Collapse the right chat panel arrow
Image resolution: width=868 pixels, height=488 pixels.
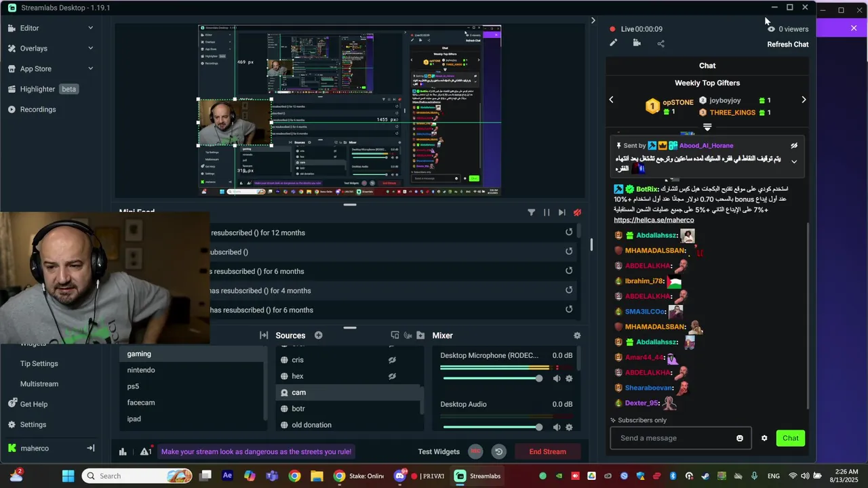pyautogui.click(x=593, y=20)
